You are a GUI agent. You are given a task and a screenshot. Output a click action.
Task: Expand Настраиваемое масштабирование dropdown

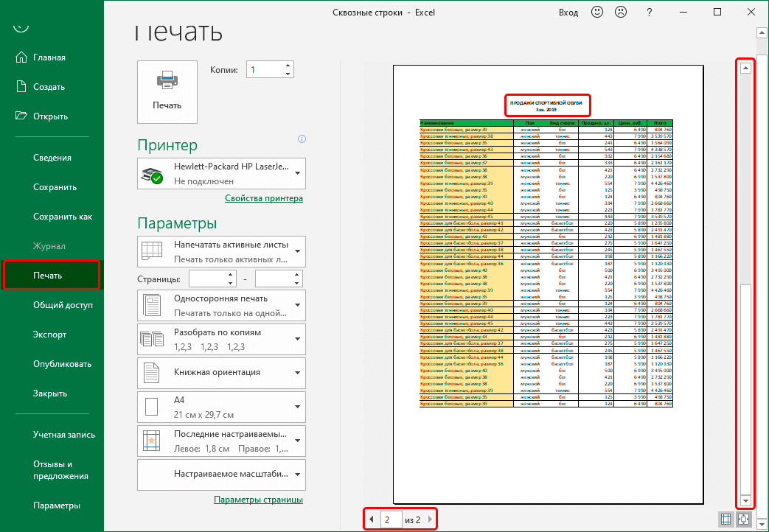[221, 475]
